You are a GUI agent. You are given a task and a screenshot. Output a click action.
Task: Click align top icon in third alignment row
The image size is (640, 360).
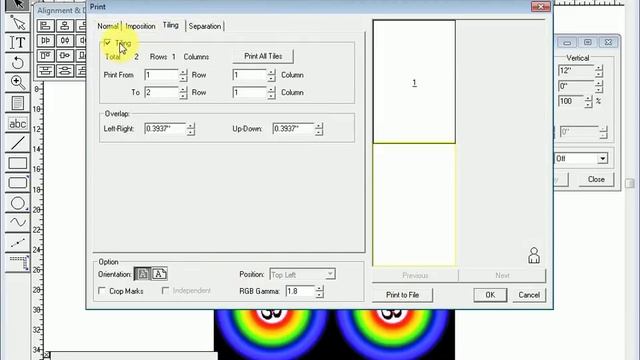pos(46,56)
